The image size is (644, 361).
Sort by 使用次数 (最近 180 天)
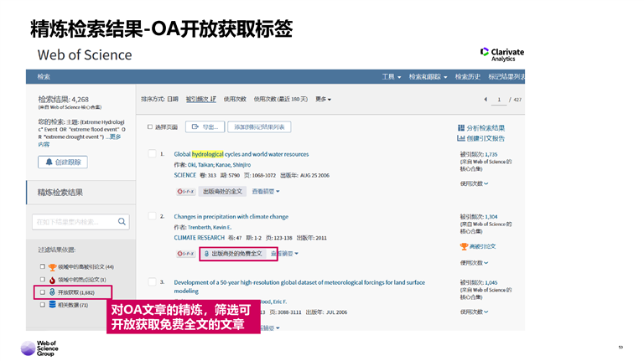tap(281, 100)
